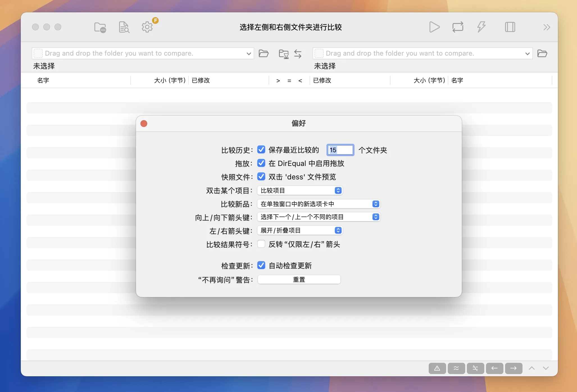Click the folder exclusion icon in toolbar
577x392 pixels.
pyautogui.click(x=100, y=27)
